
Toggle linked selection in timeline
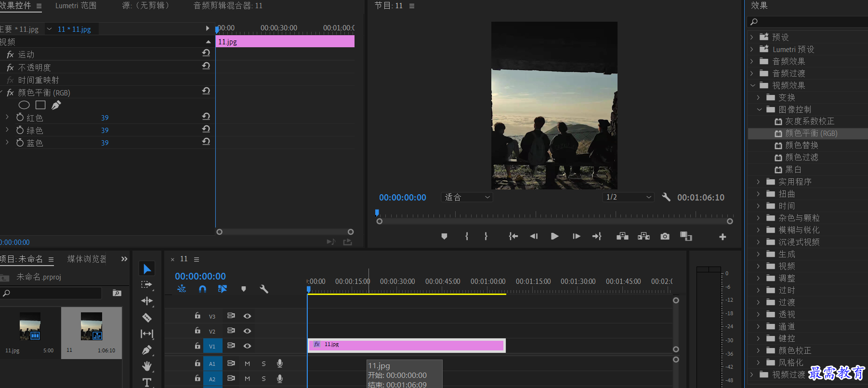tap(223, 289)
